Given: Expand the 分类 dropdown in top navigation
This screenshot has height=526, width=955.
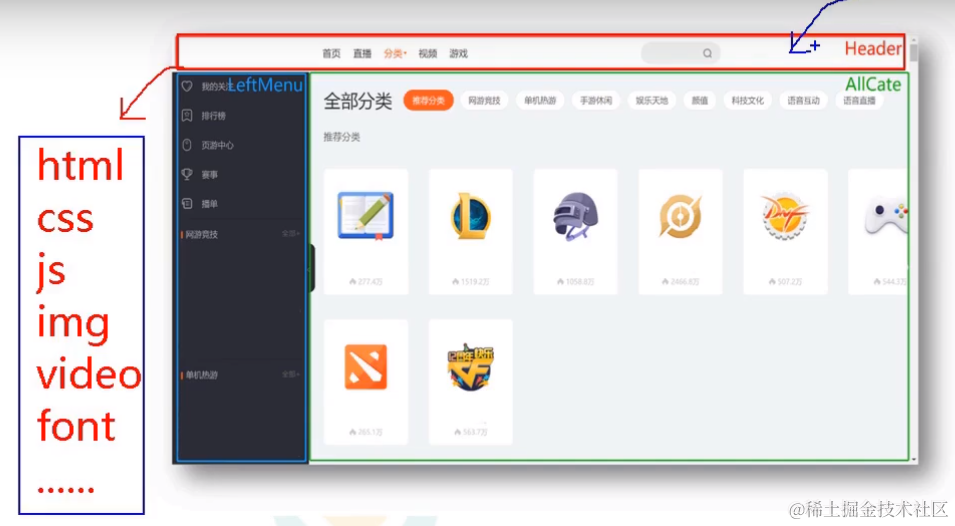Looking at the screenshot, I should 395,54.
